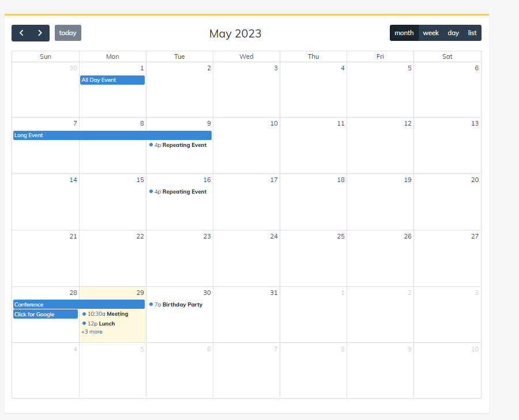Select day number 12
Screen dimensions: 519x420
click(408, 123)
